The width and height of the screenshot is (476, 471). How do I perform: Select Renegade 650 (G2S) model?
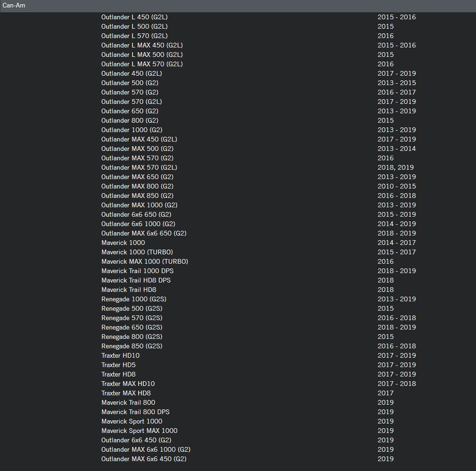(x=132, y=328)
